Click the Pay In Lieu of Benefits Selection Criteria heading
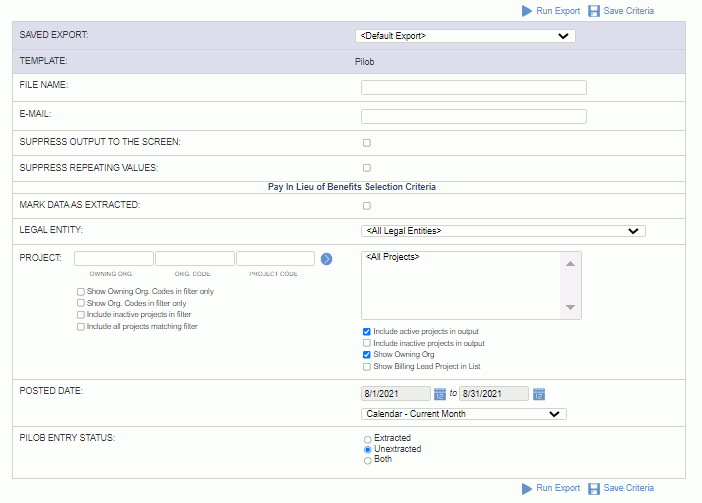This screenshot has height=503, width=702. [352, 187]
